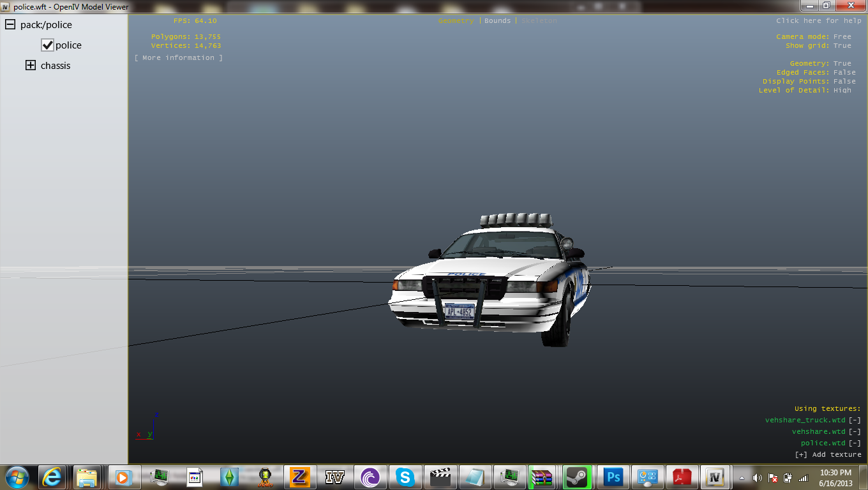Expand the More information section
Viewport: 868px width, 490px height.
point(178,58)
